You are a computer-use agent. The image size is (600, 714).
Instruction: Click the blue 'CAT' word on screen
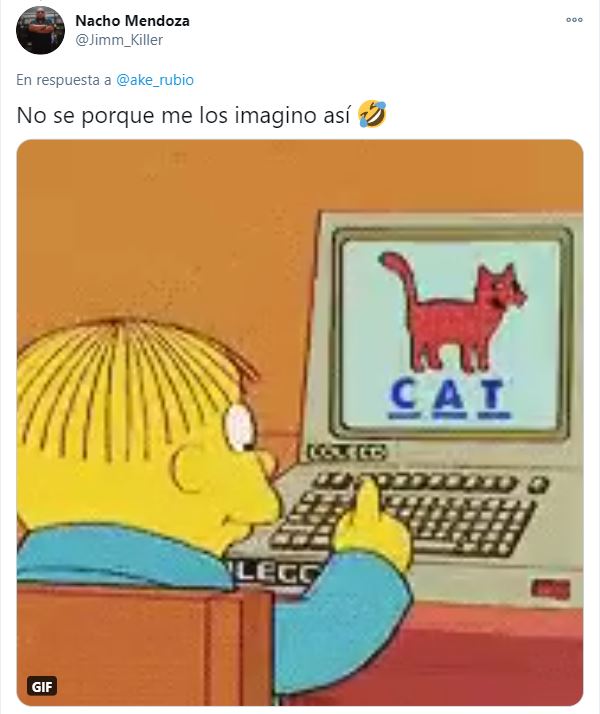[449, 398]
